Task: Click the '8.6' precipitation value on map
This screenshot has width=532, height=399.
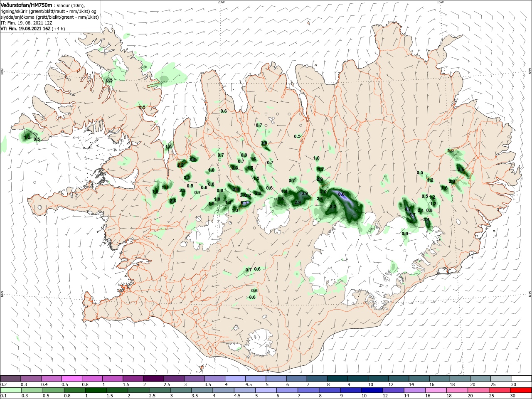Action: pyautogui.click(x=342, y=194)
